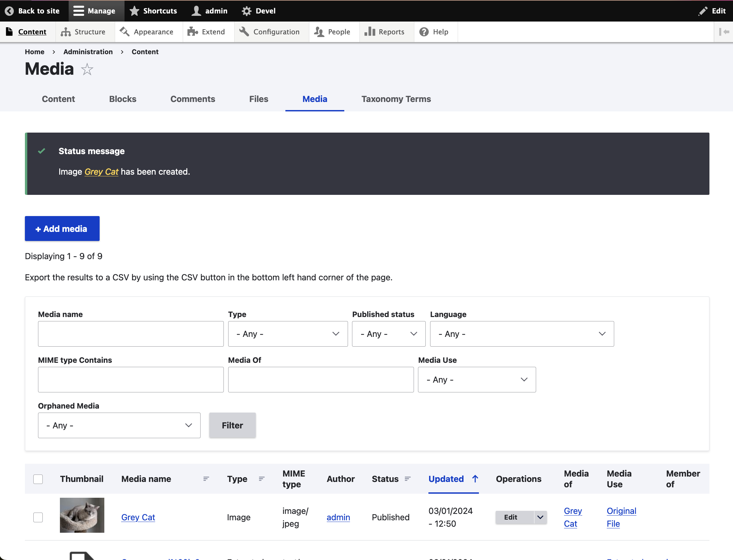Expand the Type filter dropdown
733x560 pixels.
288,334
